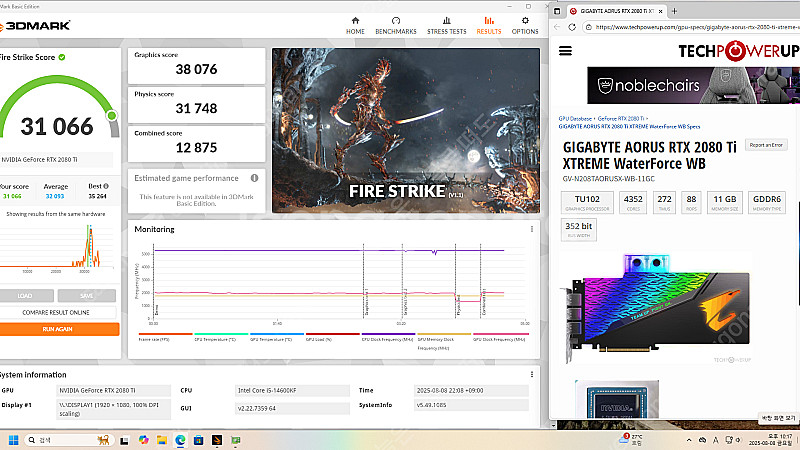Switch to Stress Tests in 3DMark

[446, 26]
